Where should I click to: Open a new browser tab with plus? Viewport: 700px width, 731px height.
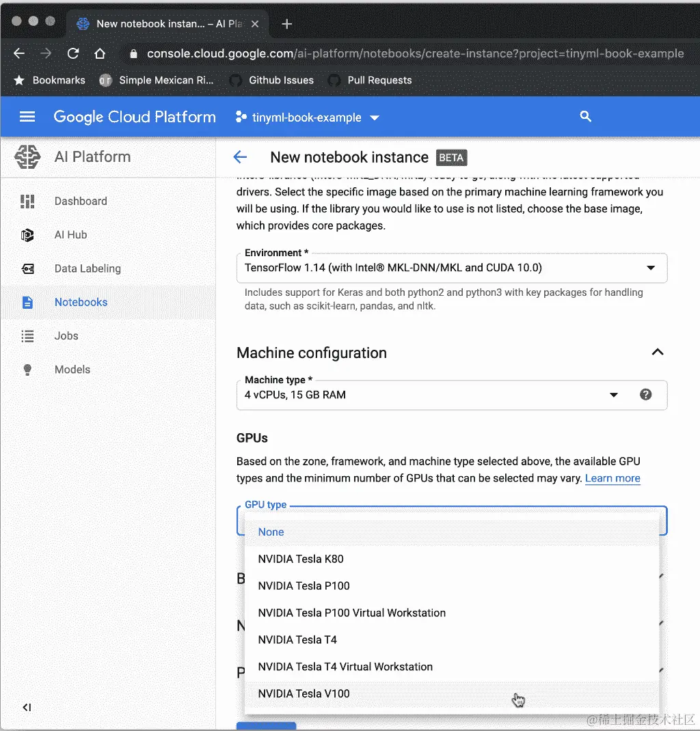(287, 24)
